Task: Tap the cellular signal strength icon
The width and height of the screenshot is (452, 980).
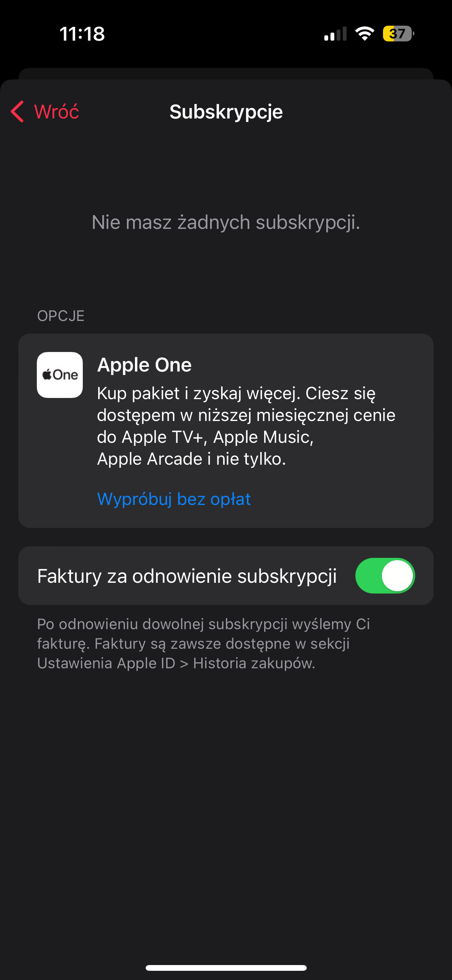Action: pos(335,34)
